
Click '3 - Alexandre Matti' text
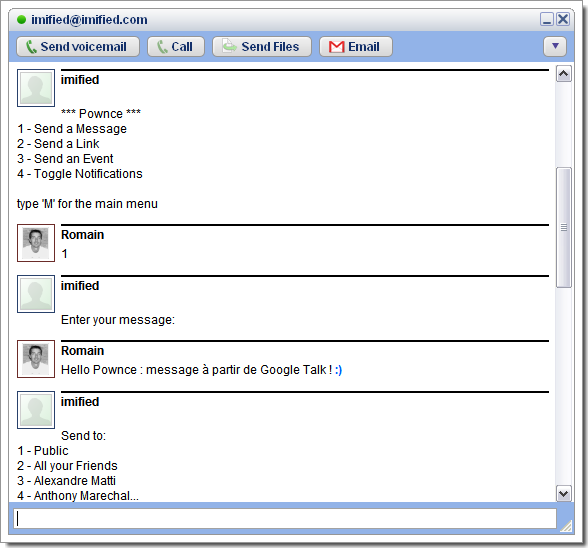tap(66, 480)
